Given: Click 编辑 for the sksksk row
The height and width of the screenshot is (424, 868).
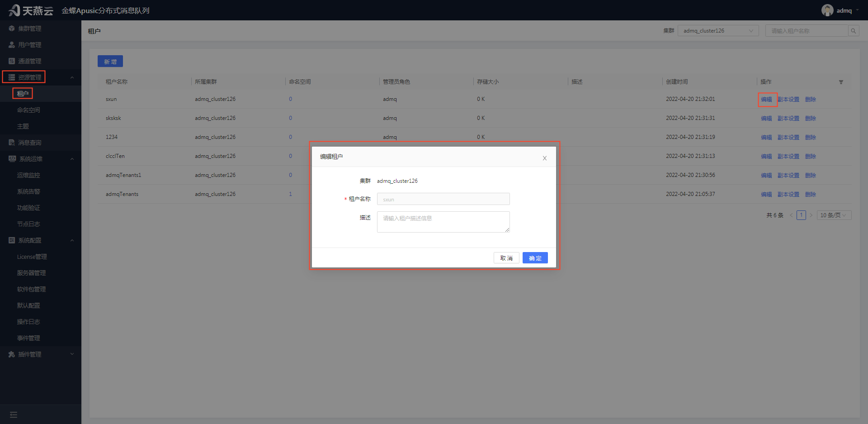Looking at the screenshot, I should point(766,119).
